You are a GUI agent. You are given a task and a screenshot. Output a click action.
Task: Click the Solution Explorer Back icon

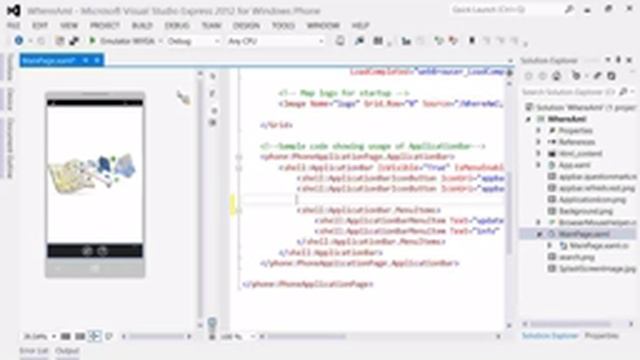coord(529,76)
